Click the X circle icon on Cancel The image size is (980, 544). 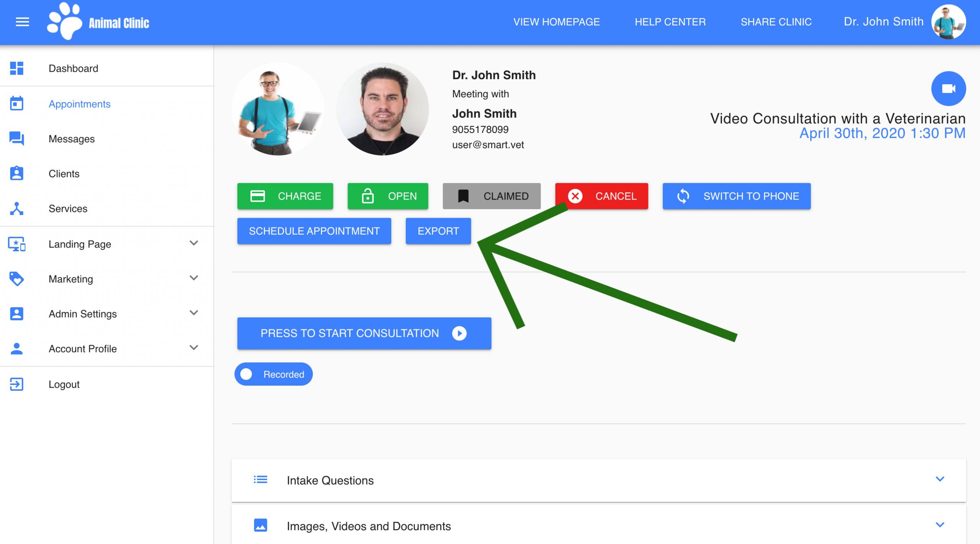click(x=575, y=196)
